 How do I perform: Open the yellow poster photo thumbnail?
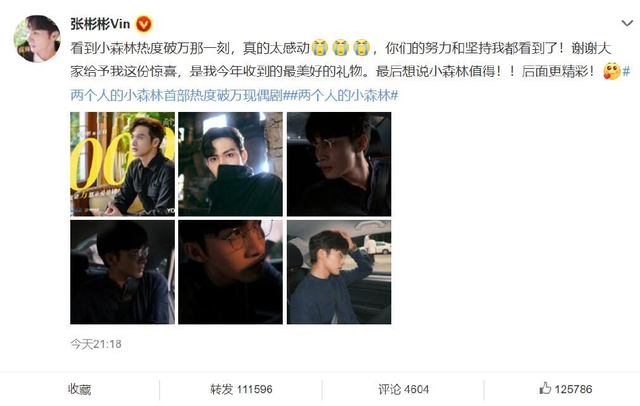[122, 164]
